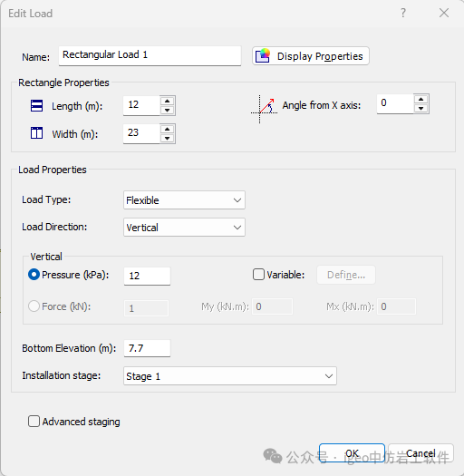The image size is (464, 476).
Task: Click the Mx (kN.m) field
Action: (396, 306)
